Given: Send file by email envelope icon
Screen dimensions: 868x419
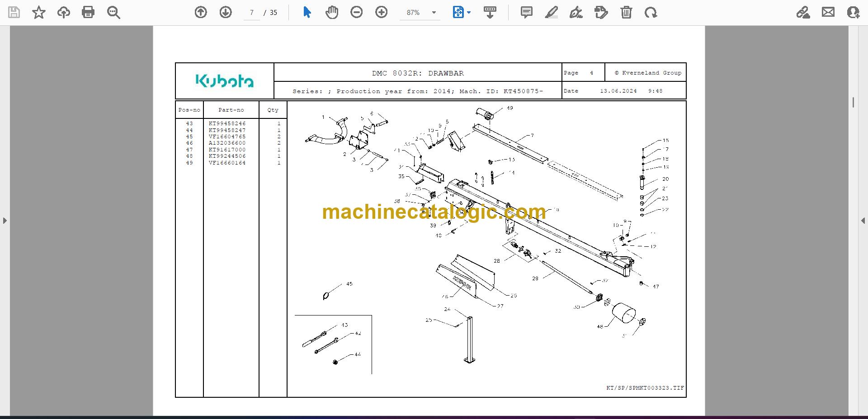Looking at the screenshot, I should 828,12.
